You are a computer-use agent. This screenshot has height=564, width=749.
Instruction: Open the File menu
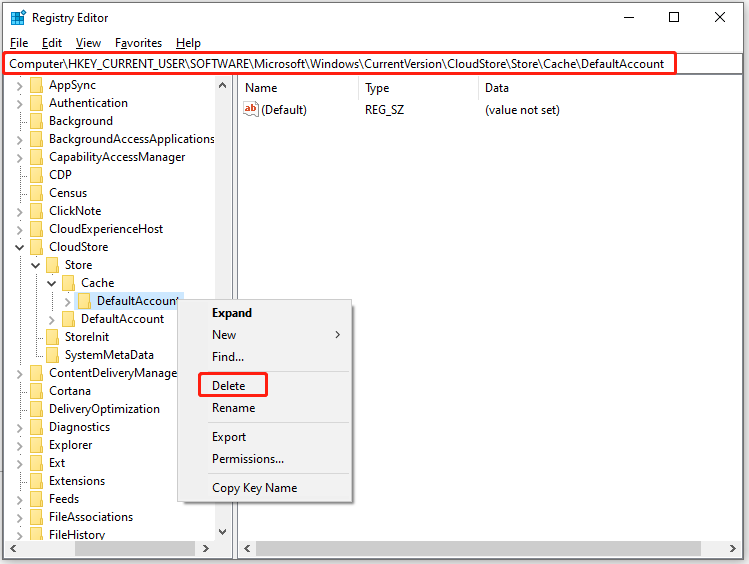pos(19,43)
